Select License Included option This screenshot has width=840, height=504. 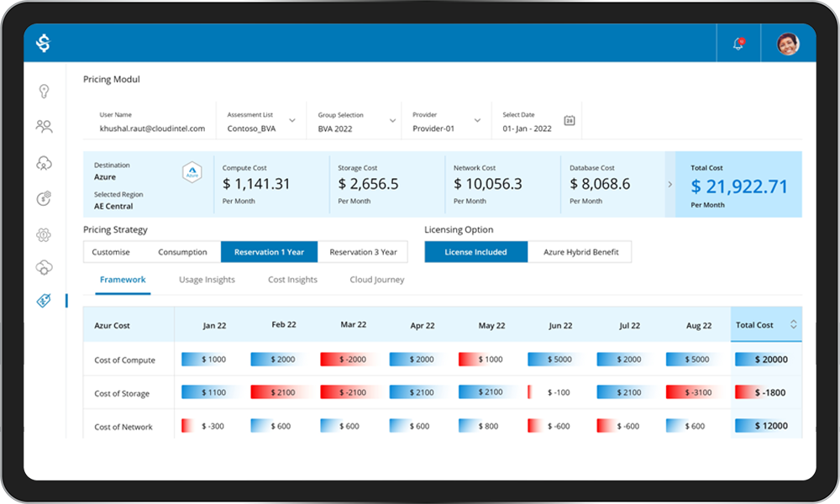pyautogui.click(x=475, y=252)
